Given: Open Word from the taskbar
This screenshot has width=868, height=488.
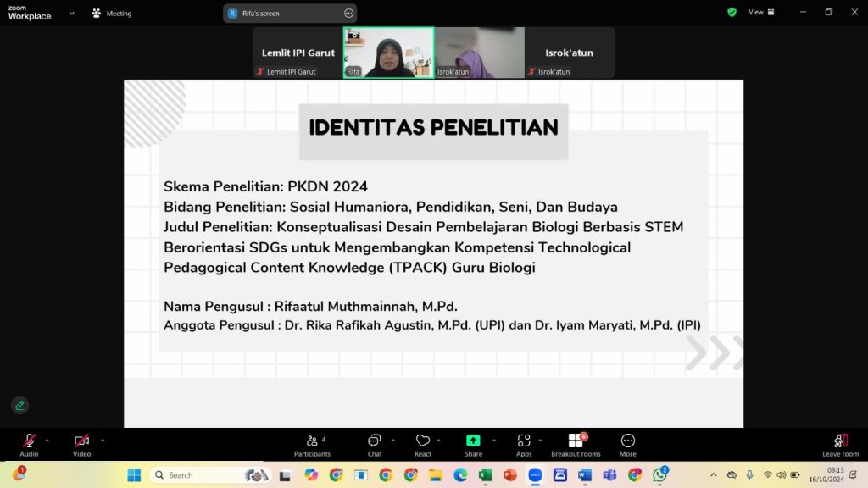Looking at the screenshot, I should click(x=585, y=475).
